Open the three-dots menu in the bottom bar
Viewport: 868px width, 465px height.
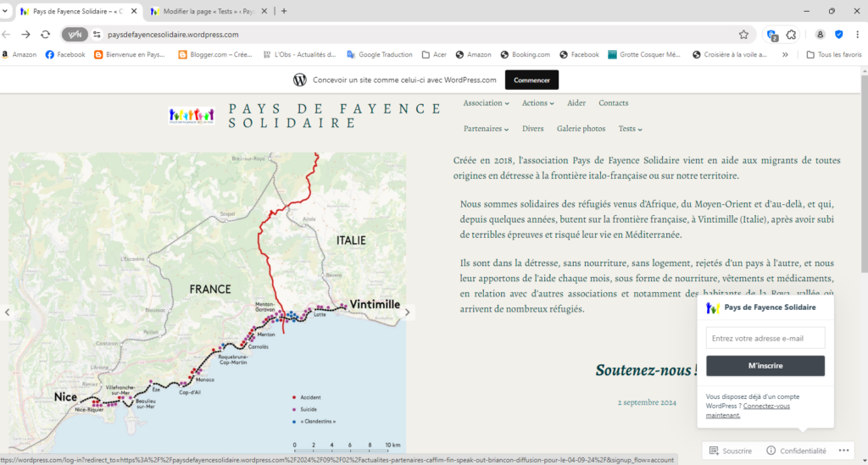tap(844, 451)
